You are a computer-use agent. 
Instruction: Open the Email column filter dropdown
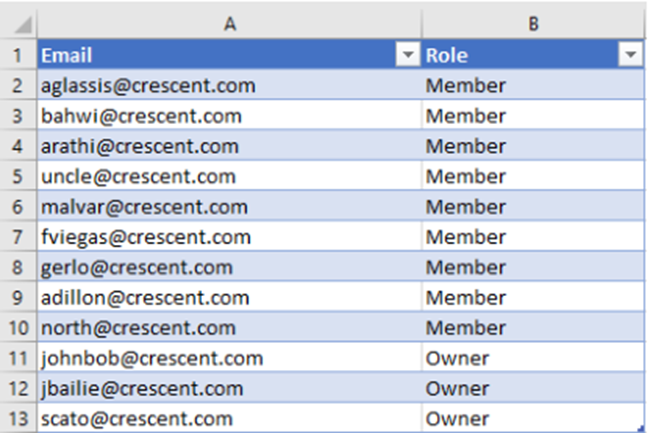[x=407, y=56]
